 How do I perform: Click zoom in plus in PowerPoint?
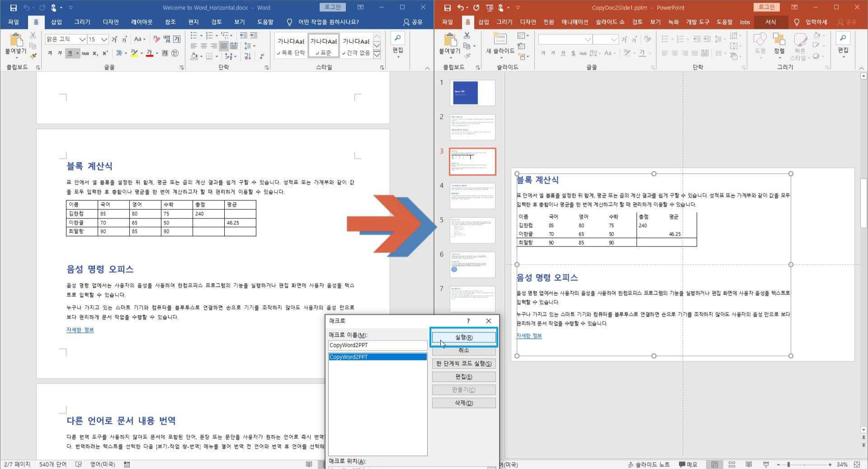coord(830,464)
